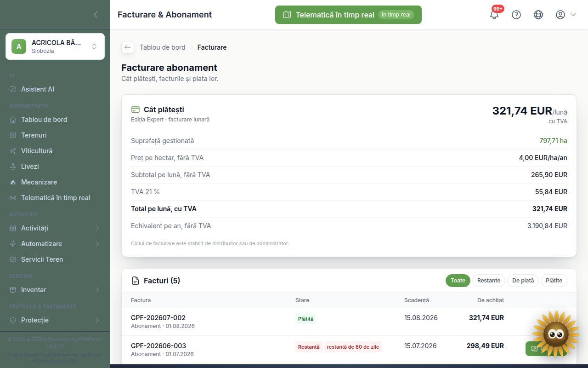Viewport: 588px width, 368px height.
Task: Open Livezi in the sidebar
Action: (55, 167)
